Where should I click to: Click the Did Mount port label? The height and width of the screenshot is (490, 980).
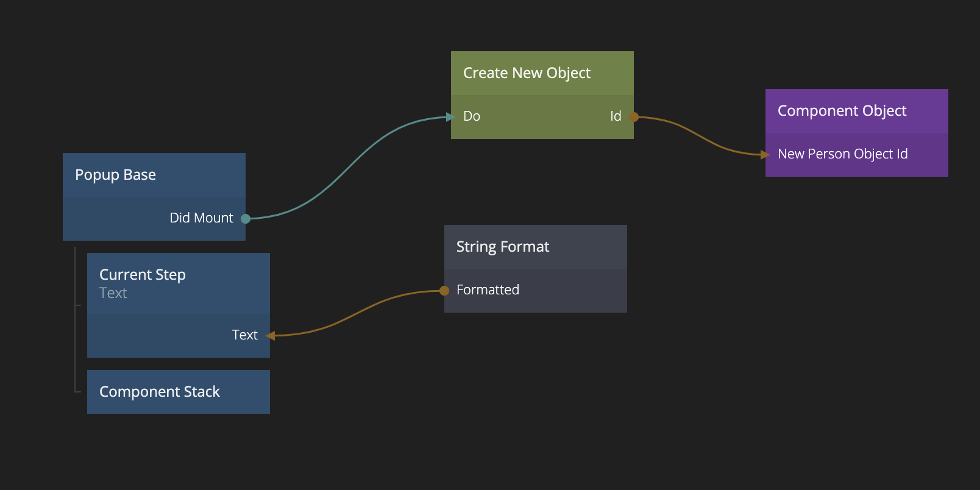201,218
